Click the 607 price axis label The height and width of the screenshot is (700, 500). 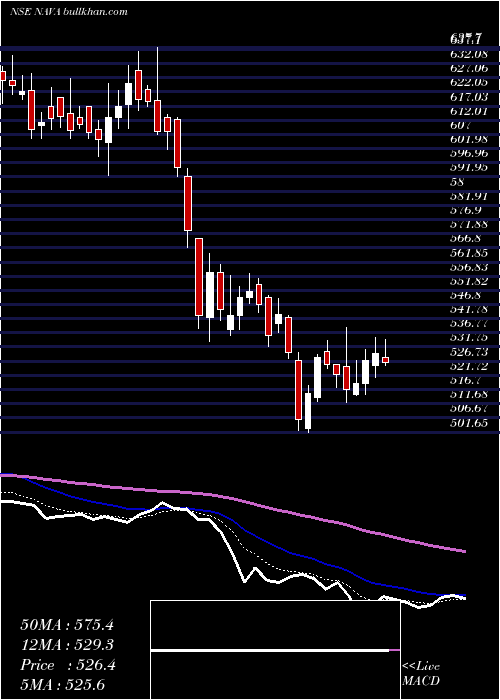point(458,125)
